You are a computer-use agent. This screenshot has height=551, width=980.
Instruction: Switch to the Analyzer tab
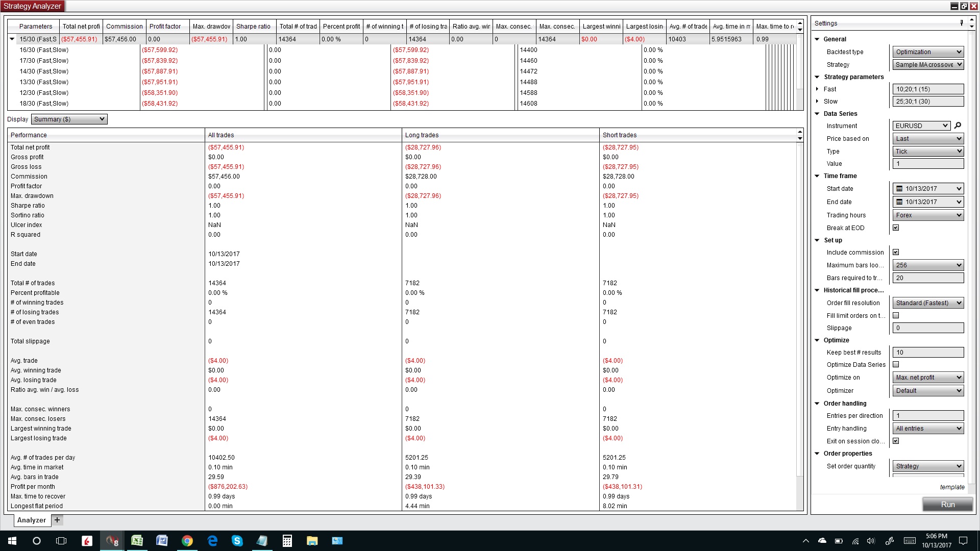[x=31, y=520]
